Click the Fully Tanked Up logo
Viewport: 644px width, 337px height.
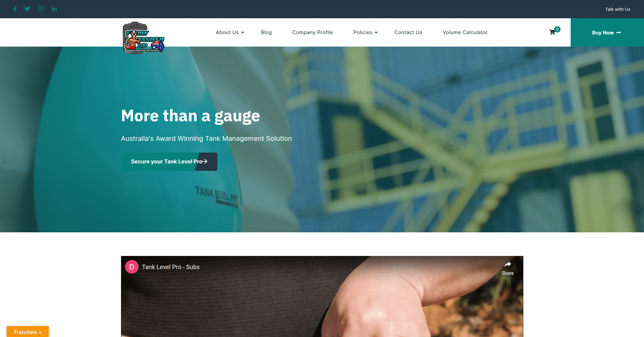144,37
